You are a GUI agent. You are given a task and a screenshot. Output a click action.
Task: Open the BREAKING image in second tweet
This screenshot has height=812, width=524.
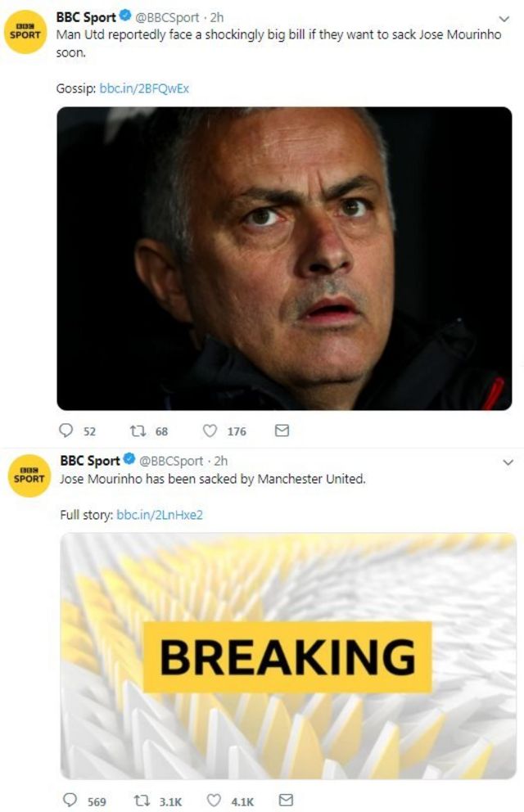[x=287, y=655]
